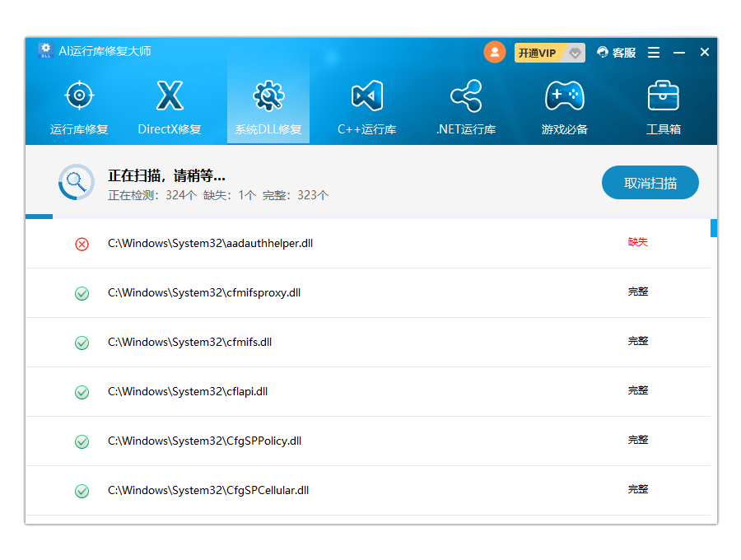Click the vertical scrollbar thumb
The height and width of the screenshot is (560, 741).
coord(714,228)
